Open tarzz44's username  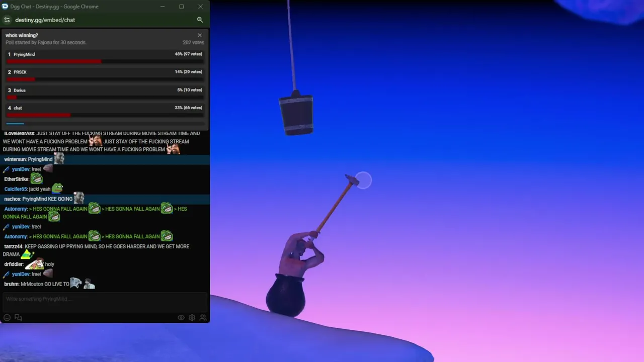click(x=14, y=246)
